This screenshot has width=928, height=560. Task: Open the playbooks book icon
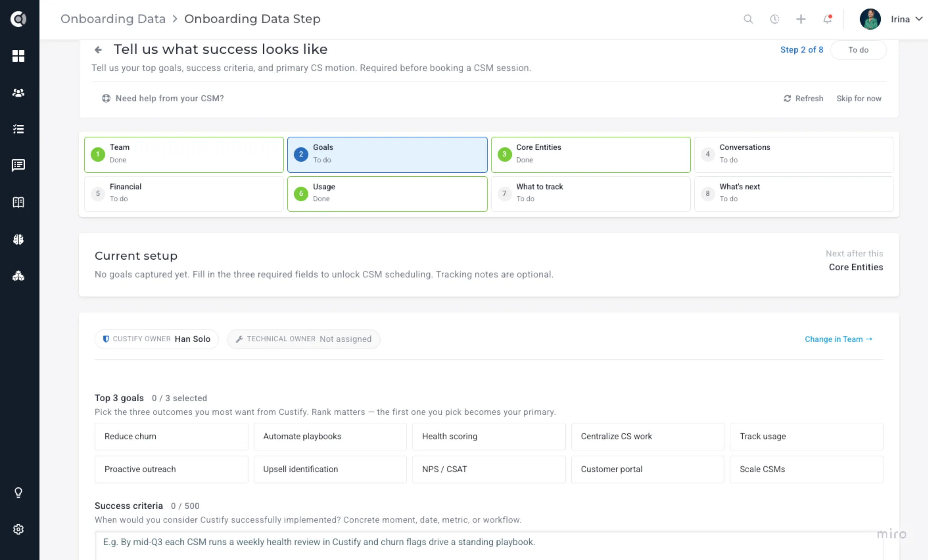click(18, 202)
